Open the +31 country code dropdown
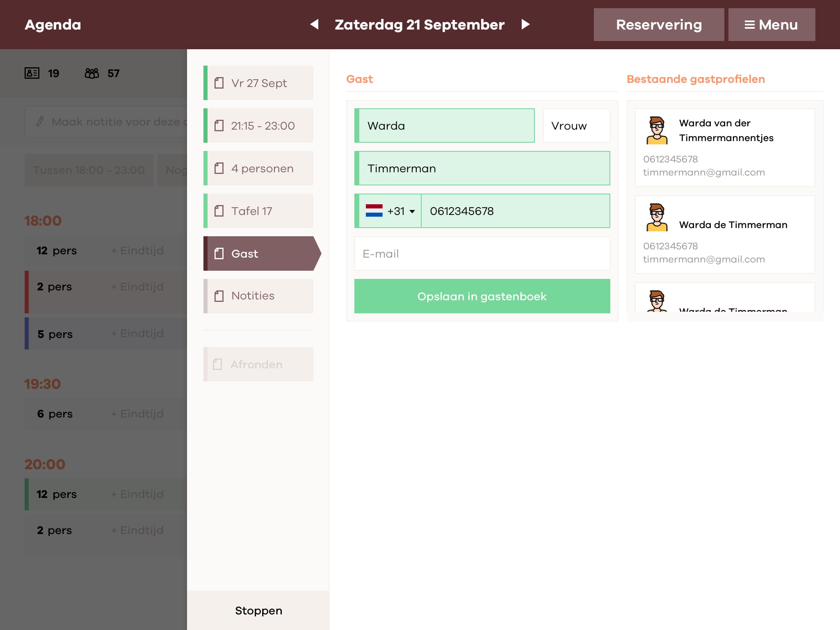The image size is (840, 630). 401,211
